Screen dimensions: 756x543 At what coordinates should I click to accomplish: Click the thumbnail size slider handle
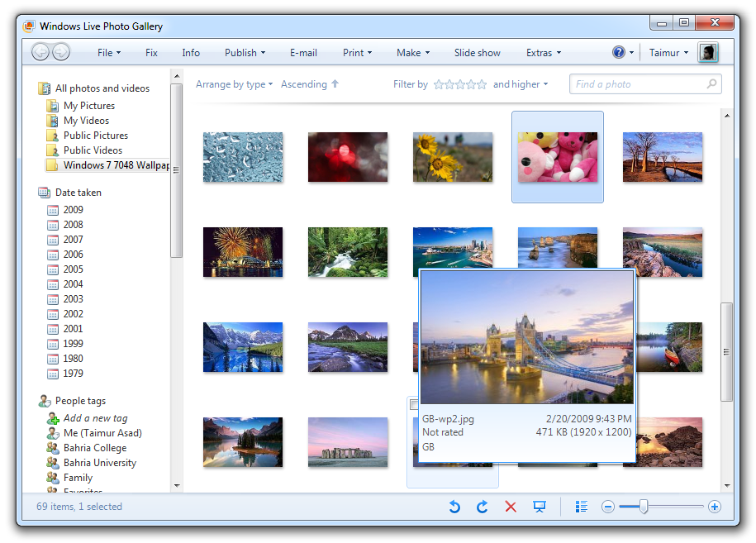click(644, 507)
